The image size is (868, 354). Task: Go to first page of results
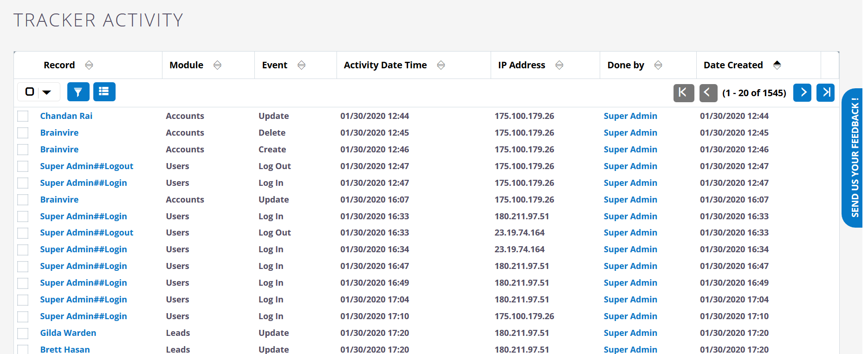tap(684, 93)
